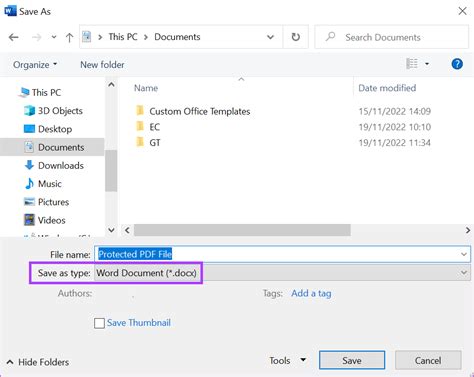The height and width of the screenshot is (377, 474).
Task: Click the address bar location icon
Action: coord(87,37)
